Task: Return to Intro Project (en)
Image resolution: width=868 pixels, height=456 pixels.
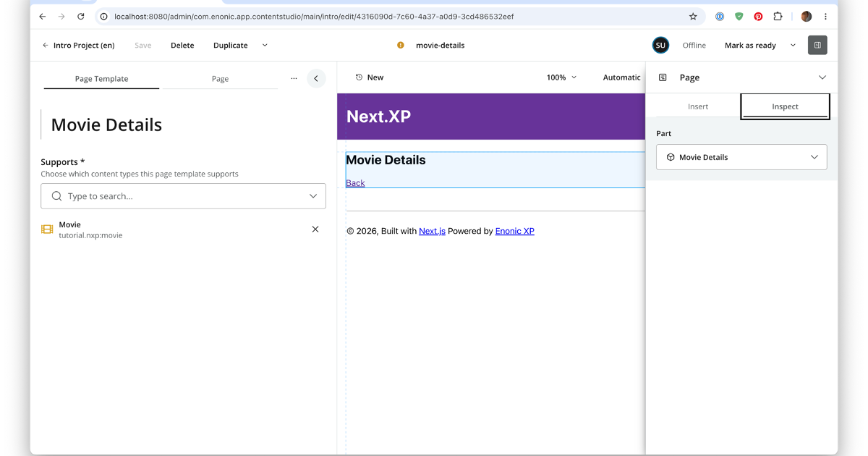Action: pyautogui.click(x=78, y=45)
